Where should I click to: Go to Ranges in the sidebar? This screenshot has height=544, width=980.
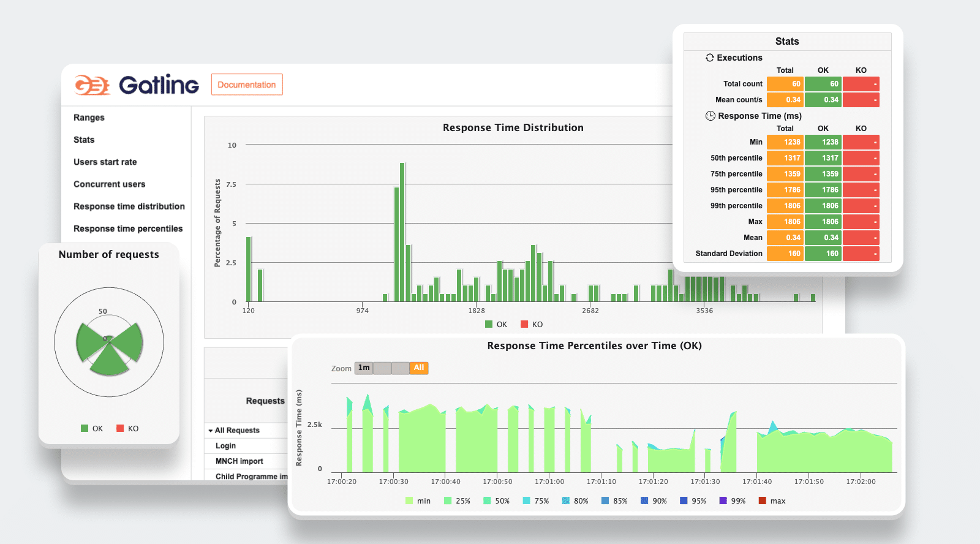89,118
